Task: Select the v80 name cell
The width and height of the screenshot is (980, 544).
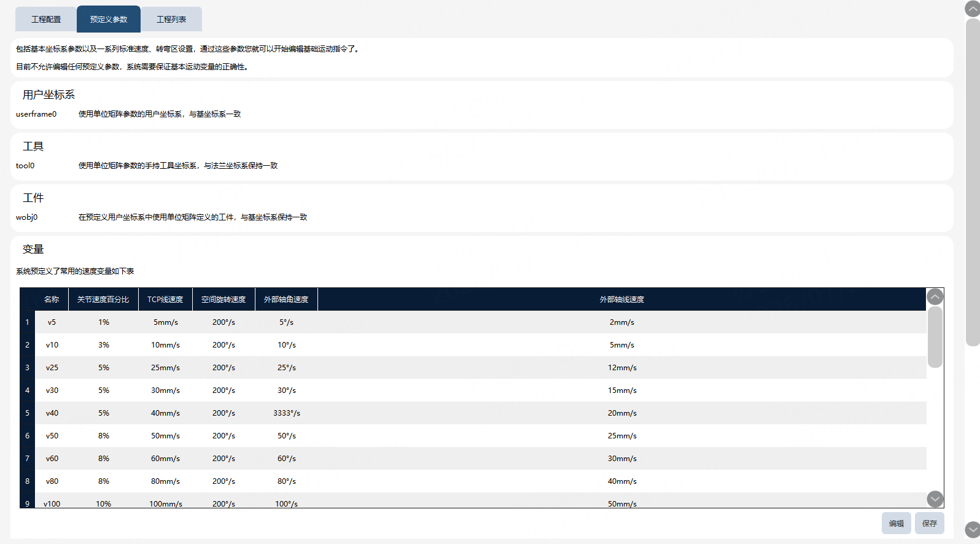Action: coord(52,481)
